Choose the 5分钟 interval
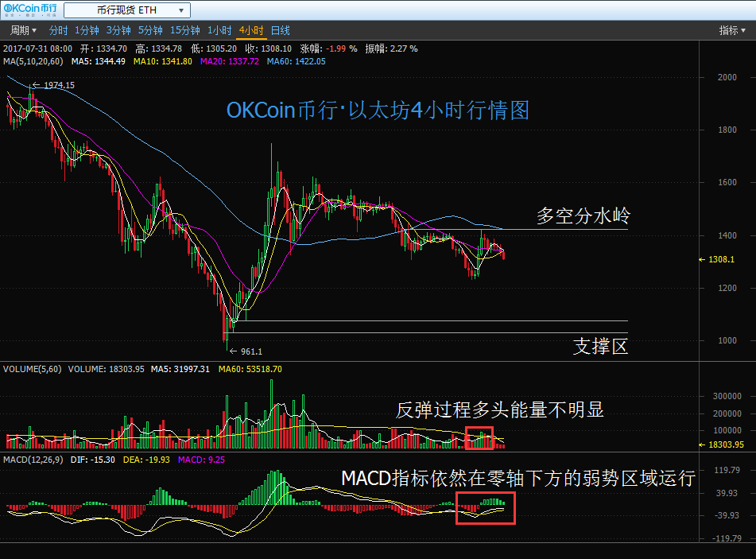This screenshot has height=559, width=756. coord(150,30)
